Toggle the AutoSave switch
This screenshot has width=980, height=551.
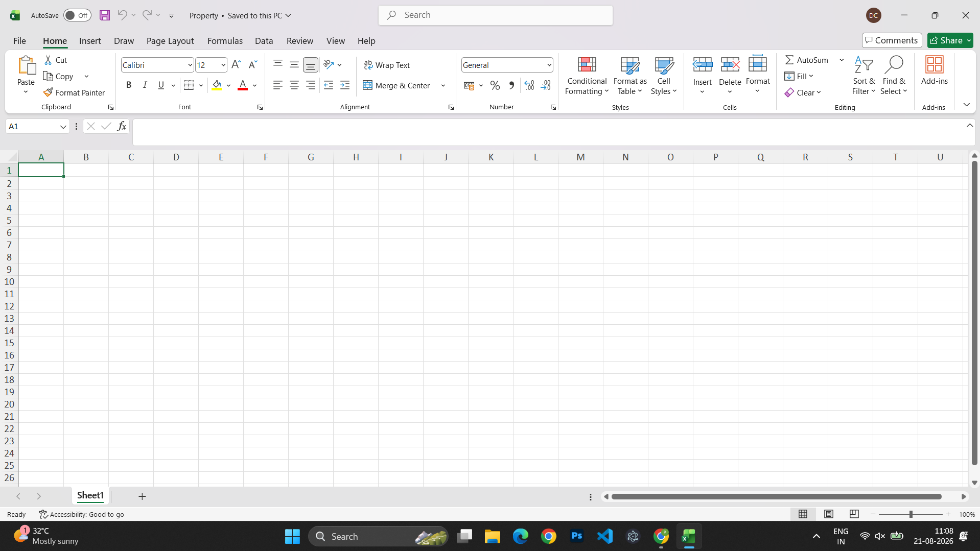point(77,15)
